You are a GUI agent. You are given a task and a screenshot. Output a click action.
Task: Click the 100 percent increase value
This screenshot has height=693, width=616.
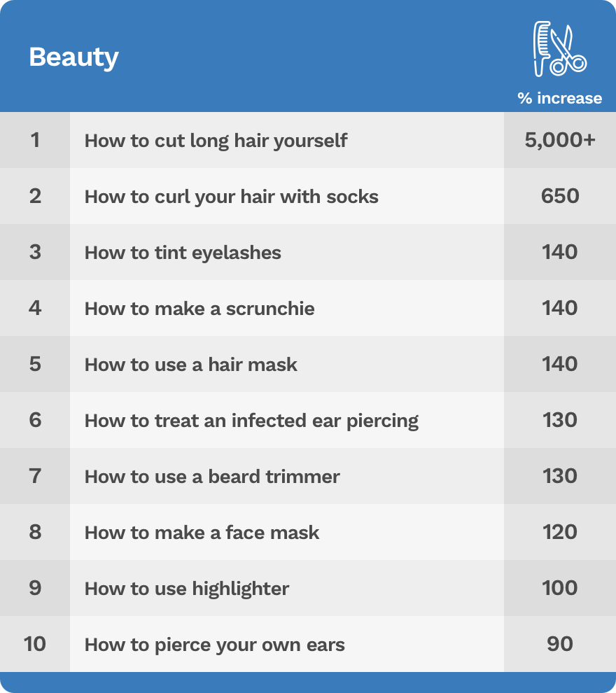pyautogui.click(x=560, y=588)
